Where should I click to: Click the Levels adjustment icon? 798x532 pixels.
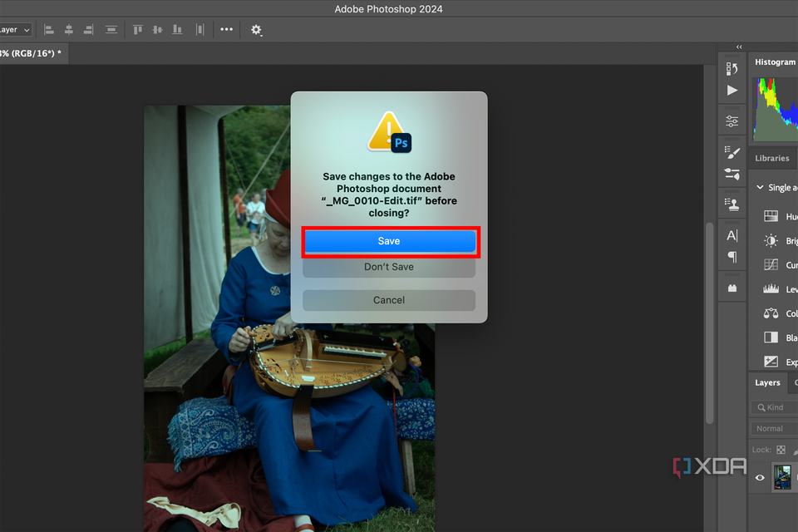(771, 288)
